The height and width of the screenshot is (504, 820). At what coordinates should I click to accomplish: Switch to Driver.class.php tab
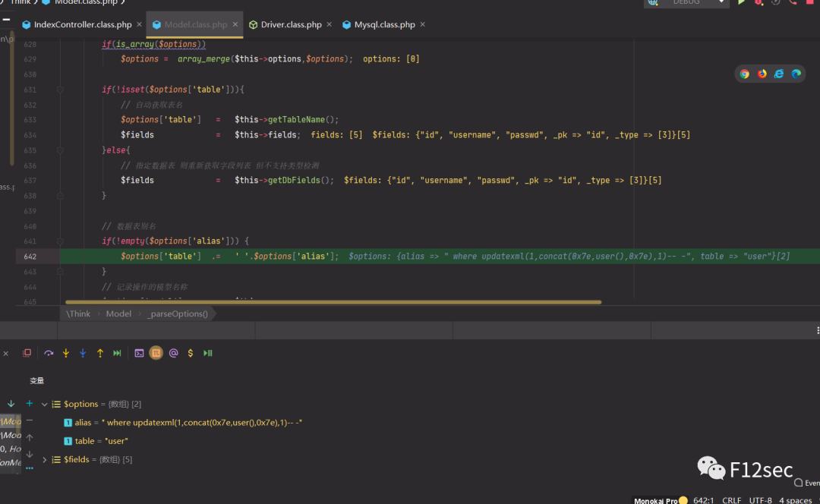pos(291,24)
